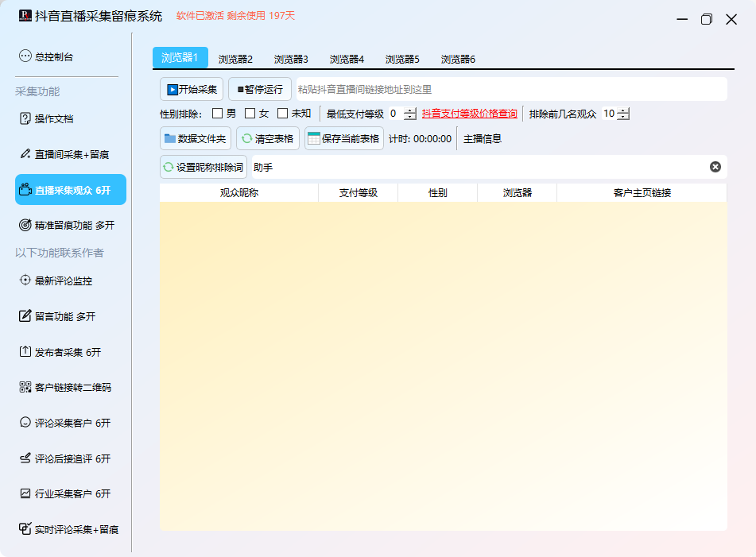Decrease the 最低支付等级 value with the down arrow

click(410, 117)
